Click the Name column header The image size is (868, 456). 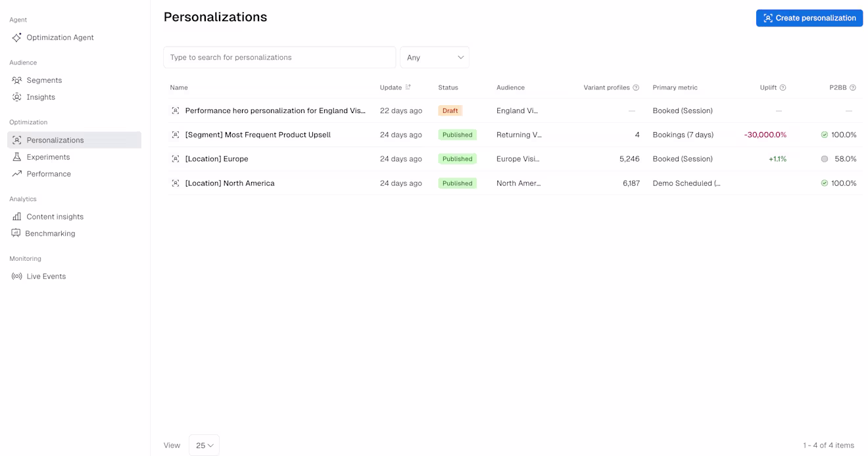pos(179,87)
